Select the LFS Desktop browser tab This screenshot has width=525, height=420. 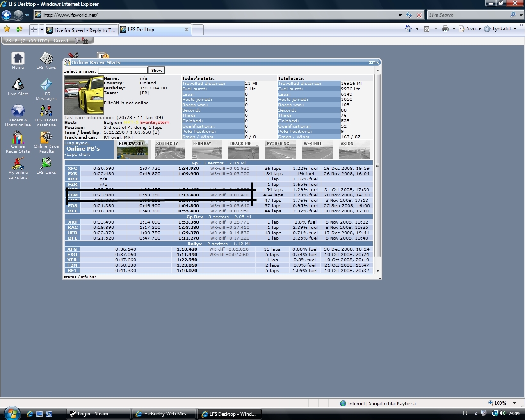pyautogui.click(x=155, y=30)
